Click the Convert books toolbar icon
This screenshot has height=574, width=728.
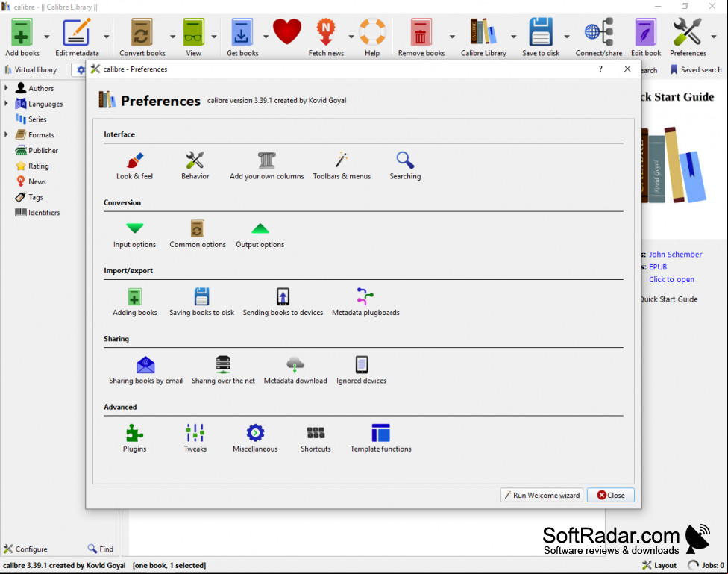pos(142,37)
